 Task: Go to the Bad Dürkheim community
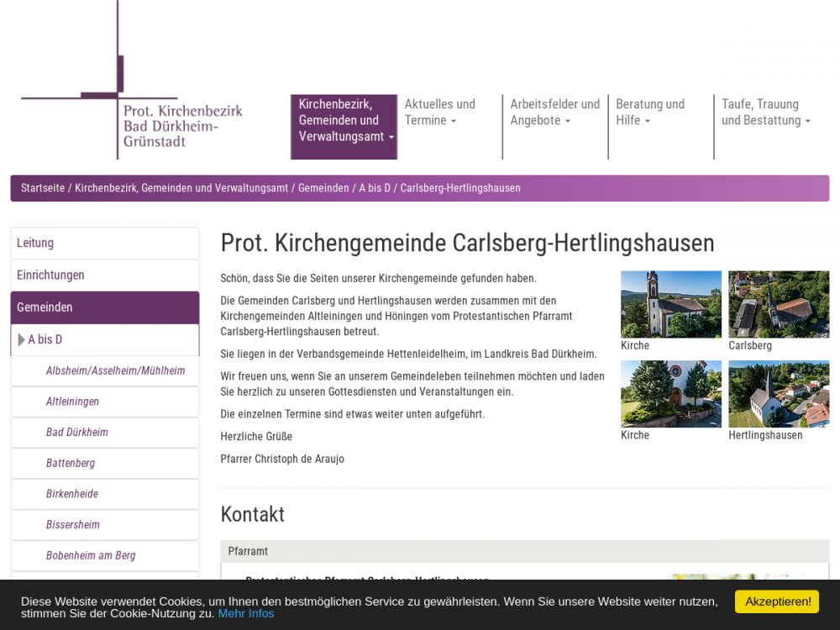[x=77, y=432]
